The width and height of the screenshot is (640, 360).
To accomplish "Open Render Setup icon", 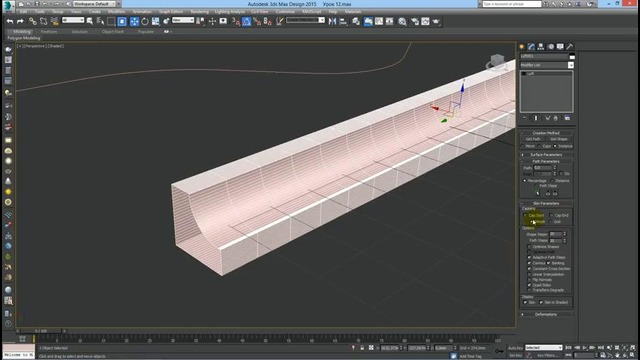I will click(415, 21).
